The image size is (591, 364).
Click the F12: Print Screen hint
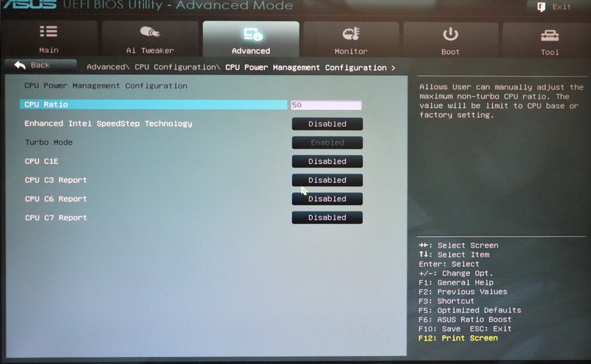point(458,338)
